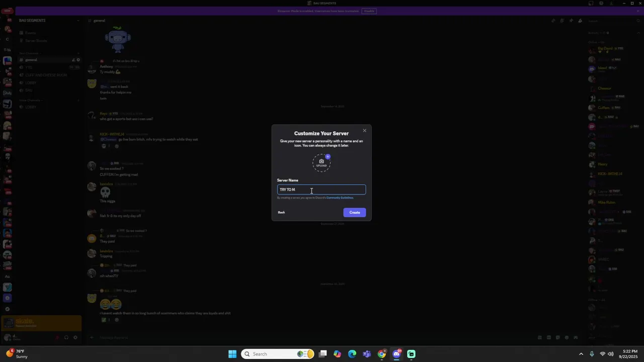Open Microsoft Teams from taskbar
Screen dimensions: 644x362
pyautogui.click(x=367, y=354)
